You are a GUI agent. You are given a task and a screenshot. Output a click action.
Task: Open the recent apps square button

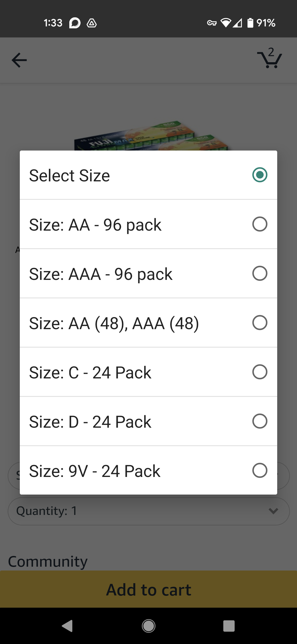229,626
